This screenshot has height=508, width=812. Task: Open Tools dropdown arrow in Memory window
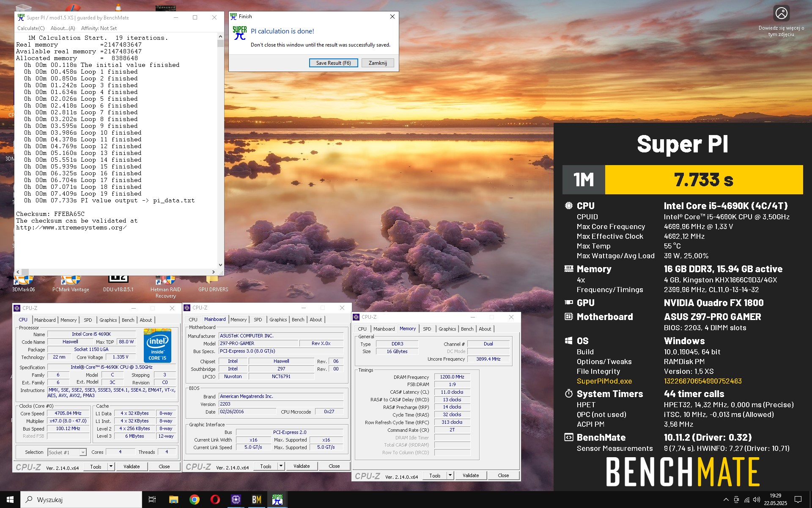(450, 475)
